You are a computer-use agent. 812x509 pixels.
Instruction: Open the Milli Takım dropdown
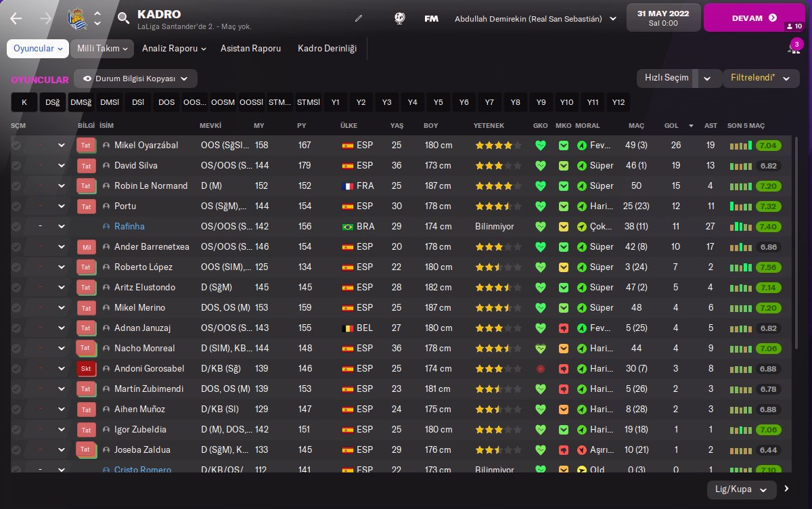click(x=101, y=49)
